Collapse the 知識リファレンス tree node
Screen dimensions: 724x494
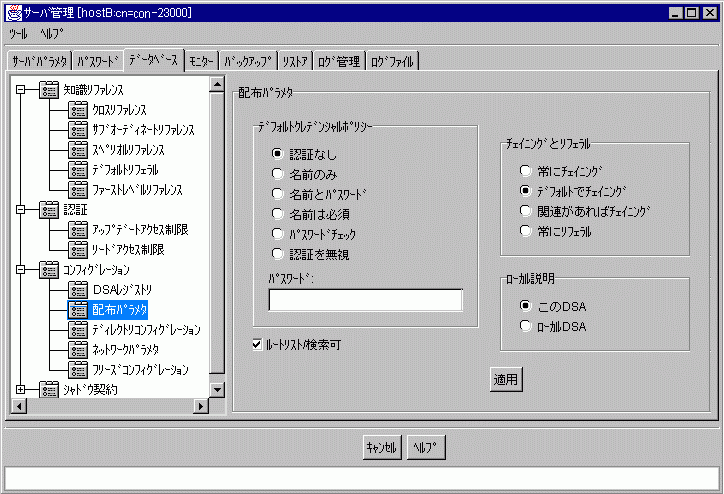click(x=20, y=90)
